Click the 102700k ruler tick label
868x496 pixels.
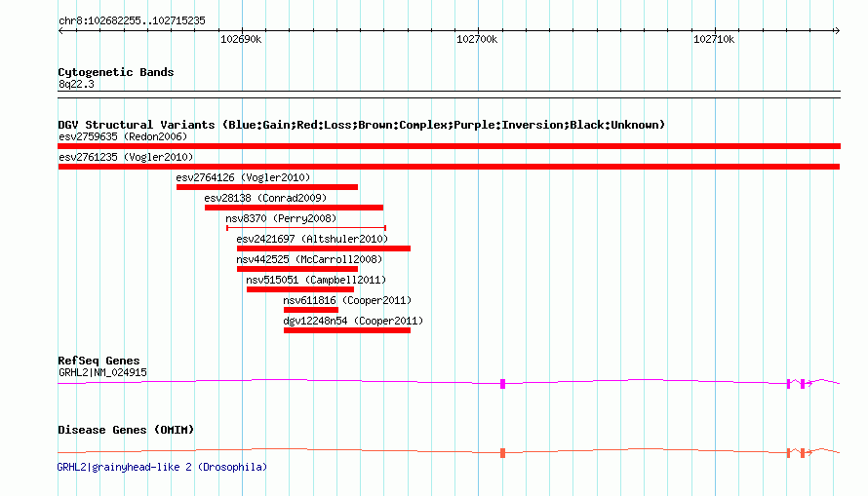[477, 39]
